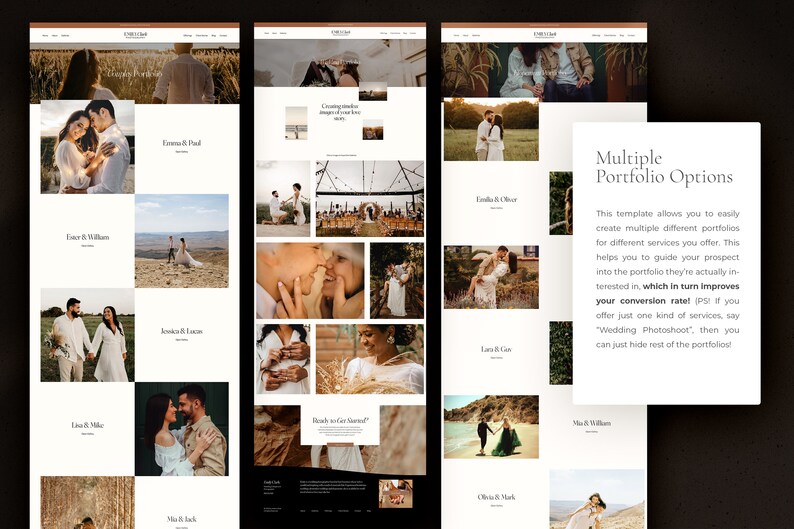Open Blog in the left page navigation
794x529 pixels.
pos(214,35)
